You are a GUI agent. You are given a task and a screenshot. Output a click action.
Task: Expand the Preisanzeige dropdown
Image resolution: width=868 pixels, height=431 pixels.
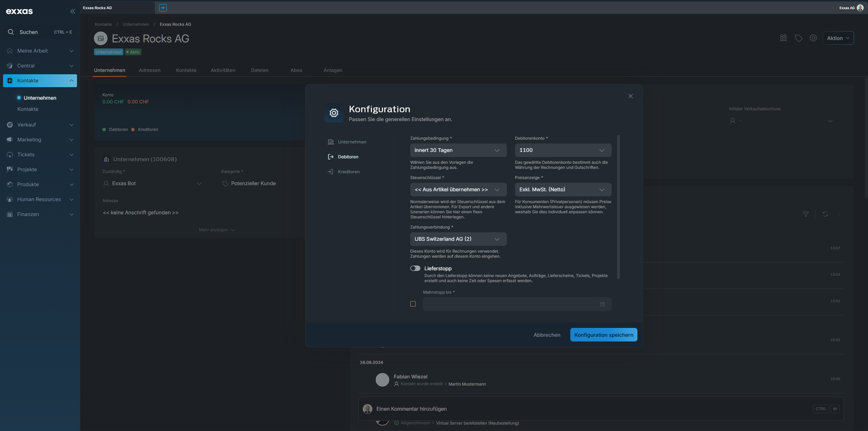[563, 190]
